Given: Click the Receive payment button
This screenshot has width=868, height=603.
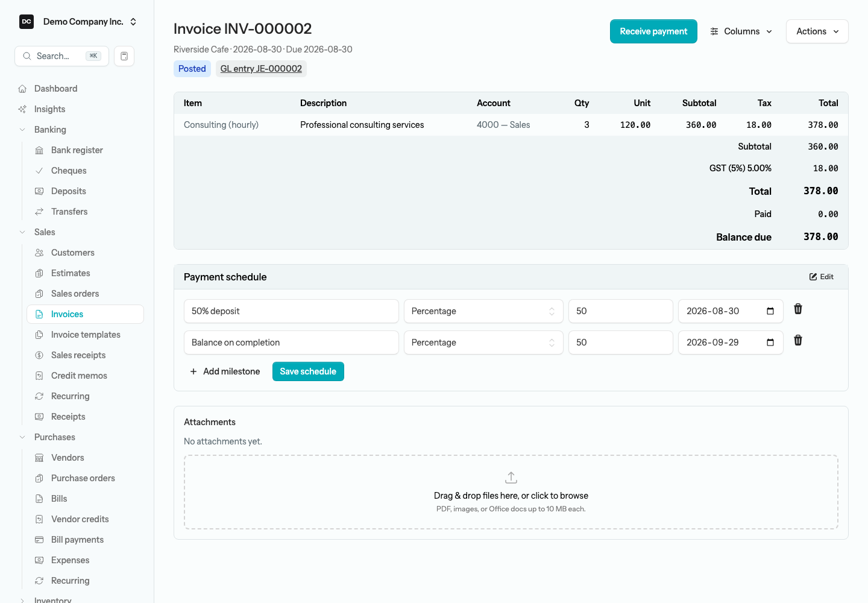Looking at the screenshot, I should [x=653, y=31].
